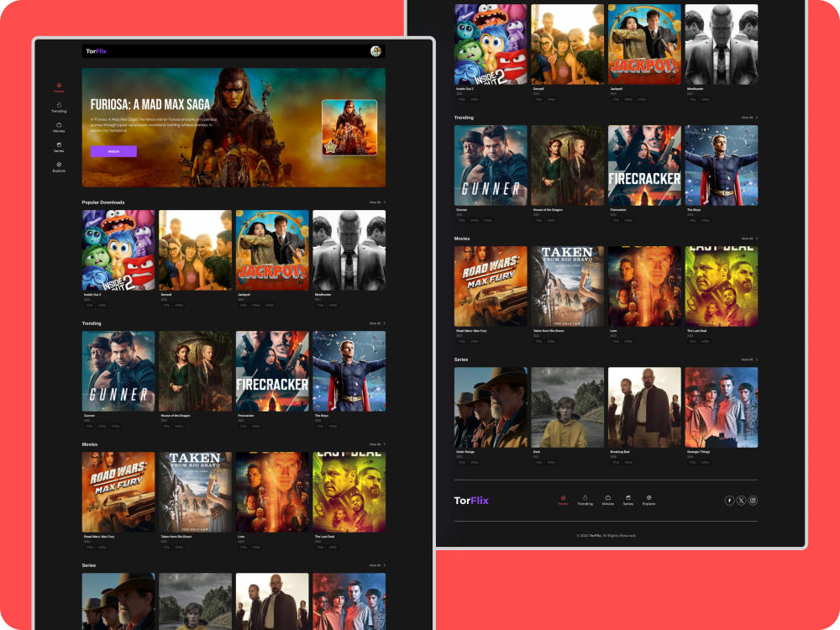Select Home in the footer navigation

coord(563,501)
